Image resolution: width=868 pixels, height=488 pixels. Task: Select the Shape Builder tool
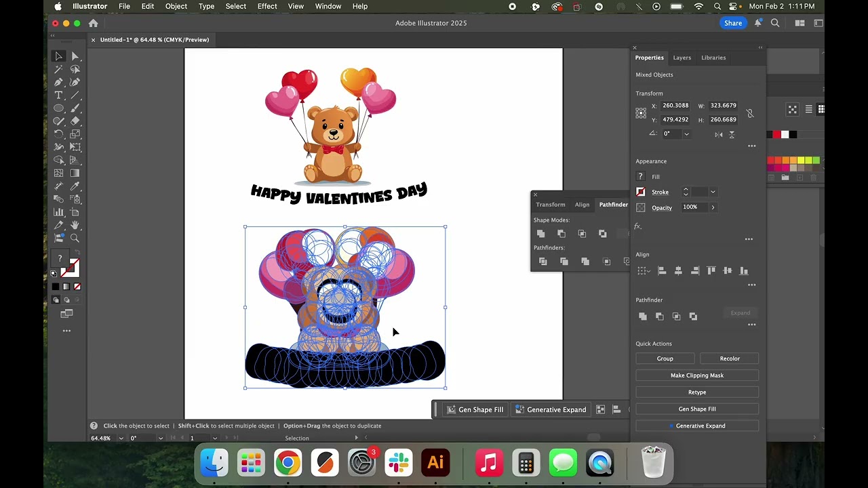tap(59, 160)
